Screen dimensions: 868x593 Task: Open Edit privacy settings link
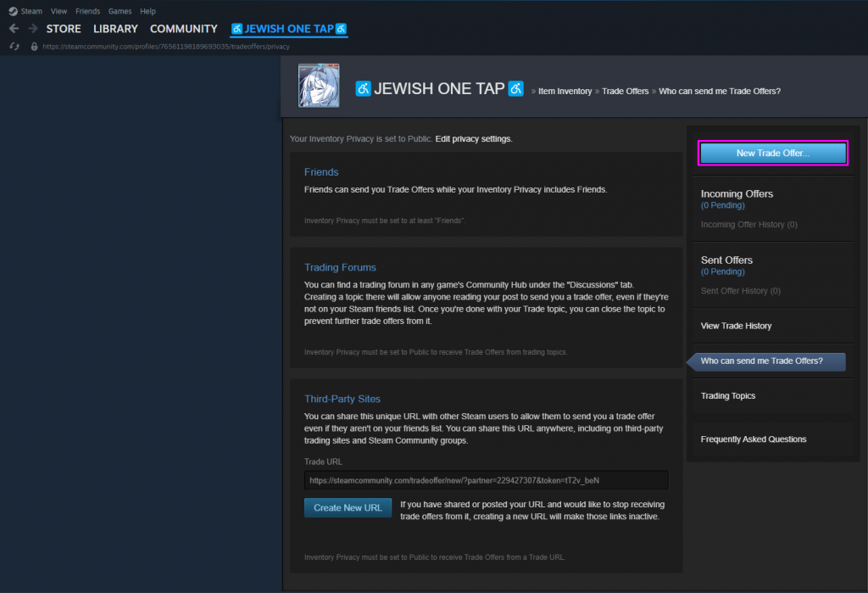473,138
